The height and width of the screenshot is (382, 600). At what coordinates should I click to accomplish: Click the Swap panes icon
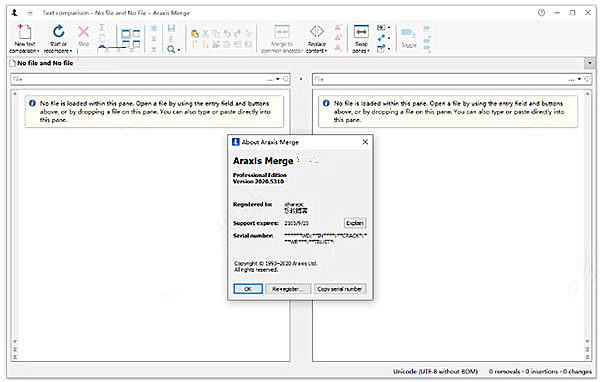click(x=361, y=32)
